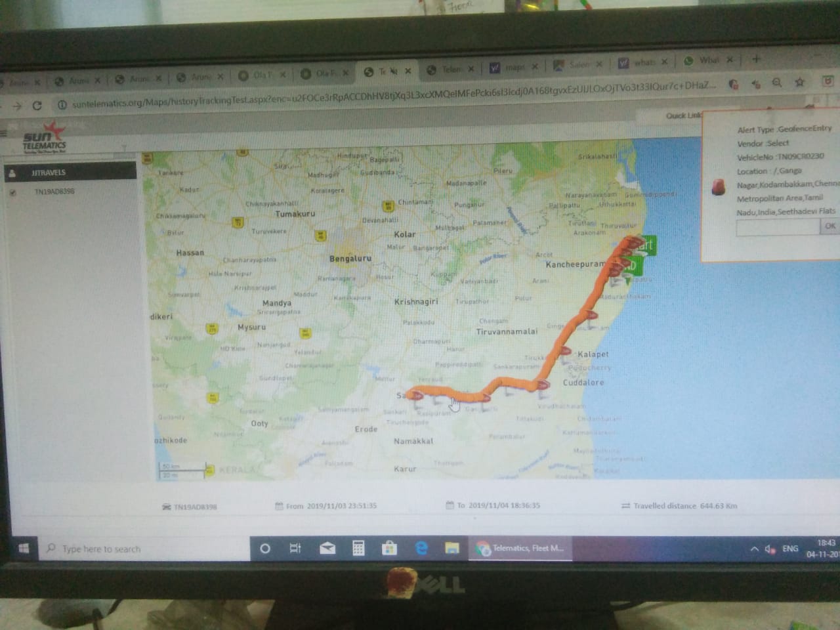
Task: Toggle the TN19AD8398 vehicle checkbox
Action: pos(12,192)
